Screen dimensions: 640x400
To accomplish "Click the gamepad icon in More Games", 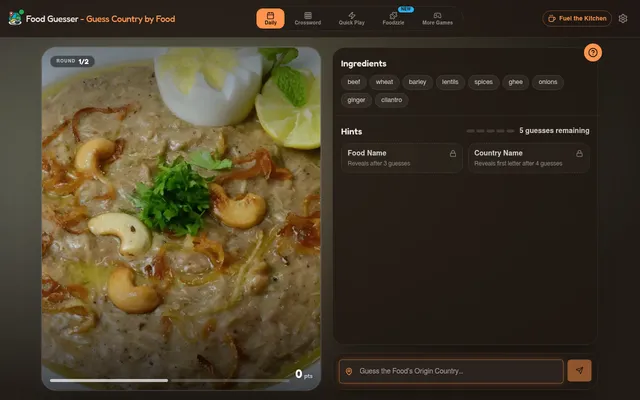I will pos(437,16).
